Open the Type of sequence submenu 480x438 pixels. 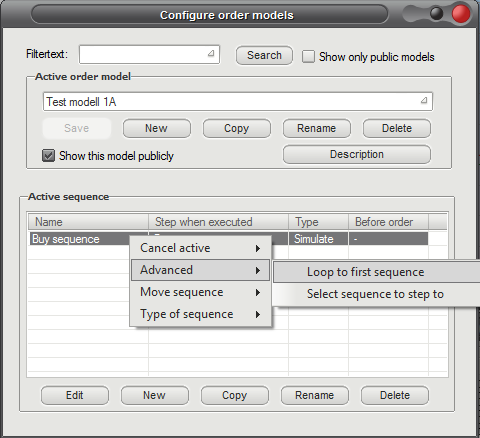click(x=200, y=314)
